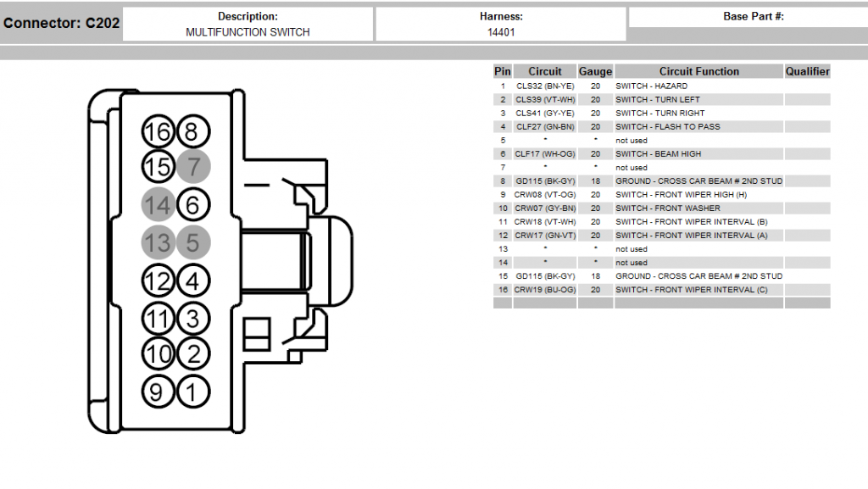
Task: Click the Harness value 14401
Action: click(501, 32)
